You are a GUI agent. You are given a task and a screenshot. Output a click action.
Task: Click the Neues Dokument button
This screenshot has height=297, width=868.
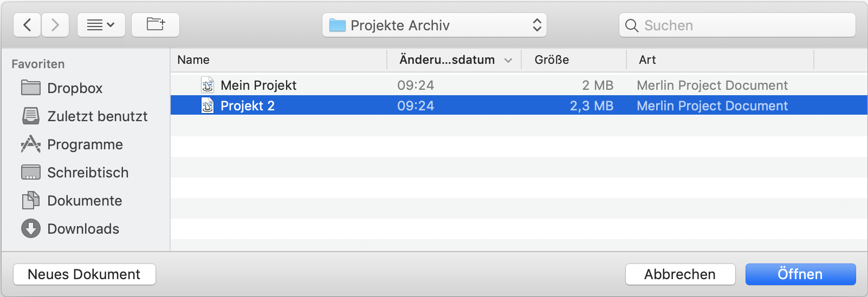85,274
